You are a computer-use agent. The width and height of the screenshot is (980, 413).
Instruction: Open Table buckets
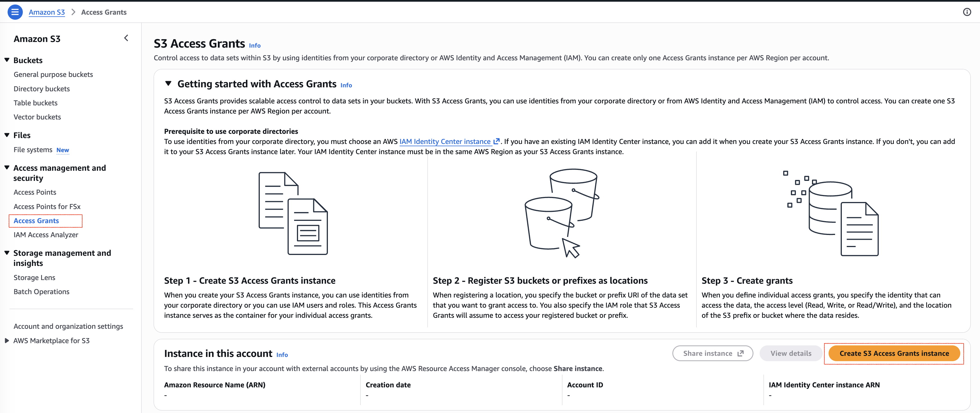[35, 103]
